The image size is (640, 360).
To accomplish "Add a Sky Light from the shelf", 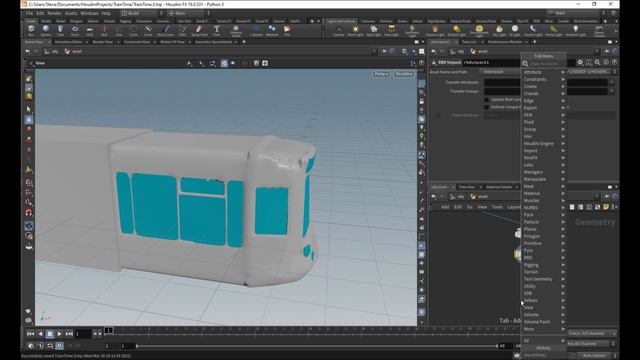I will (499, 31).
